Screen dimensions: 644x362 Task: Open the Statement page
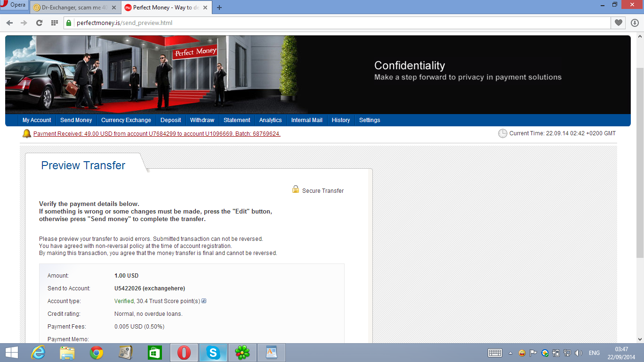[x=237, y=120]
